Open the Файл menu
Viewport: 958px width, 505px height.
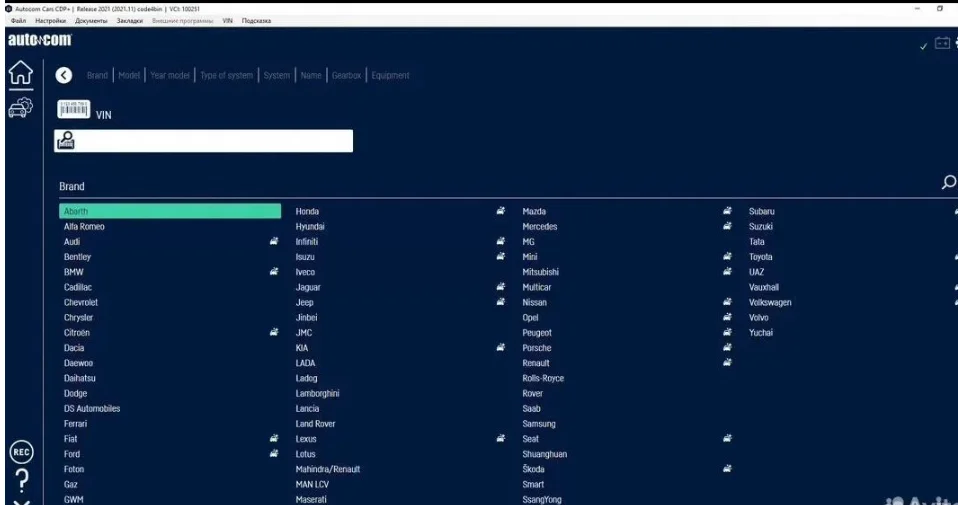18,21
